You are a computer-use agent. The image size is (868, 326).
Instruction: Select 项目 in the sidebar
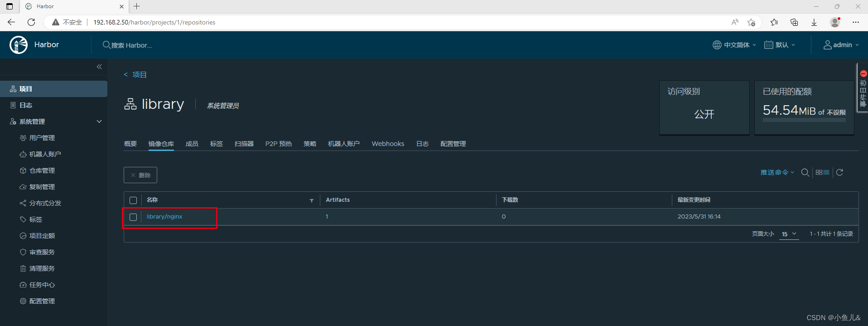click(x=53, y=89)
